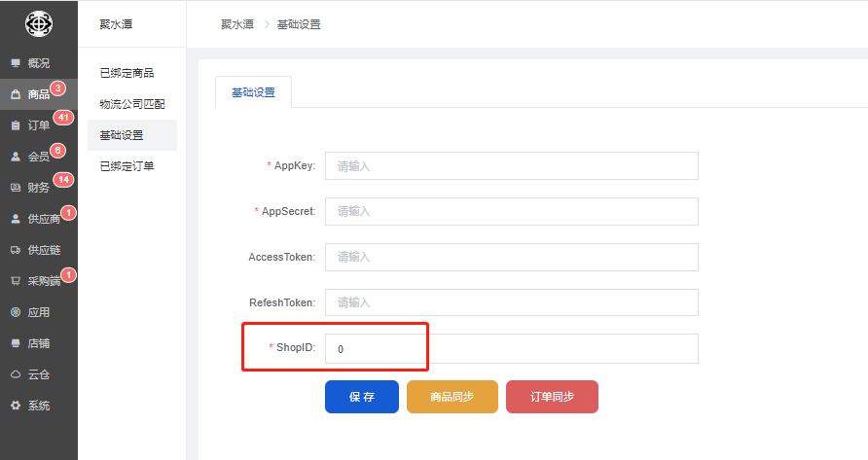Click the 财务 money icon
The height and width of the screenshot is (460, 868).
(16, 188)
